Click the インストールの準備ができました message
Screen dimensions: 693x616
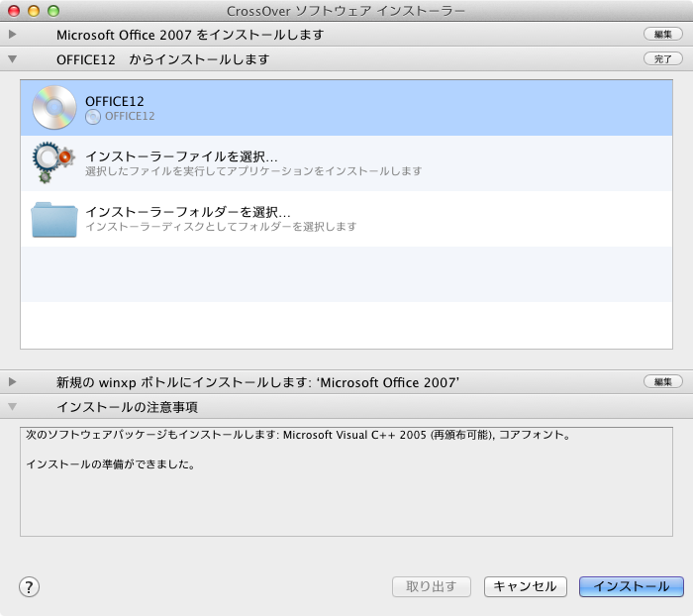pos(111,464)
